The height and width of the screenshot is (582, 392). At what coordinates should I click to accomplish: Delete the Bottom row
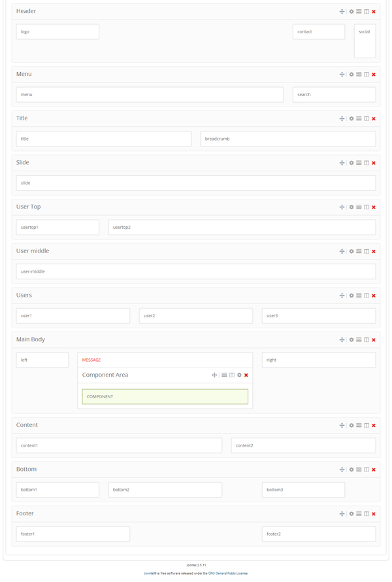pyautogui.click(x=374, y=470)
